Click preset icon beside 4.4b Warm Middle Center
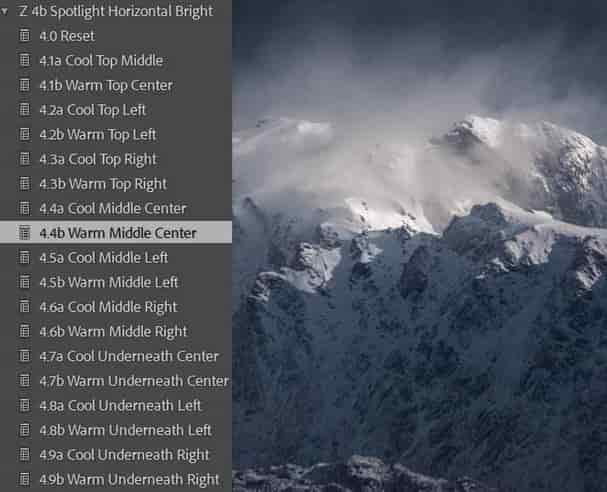This screenshot has height=492, width=607. [x=24, y=233]
